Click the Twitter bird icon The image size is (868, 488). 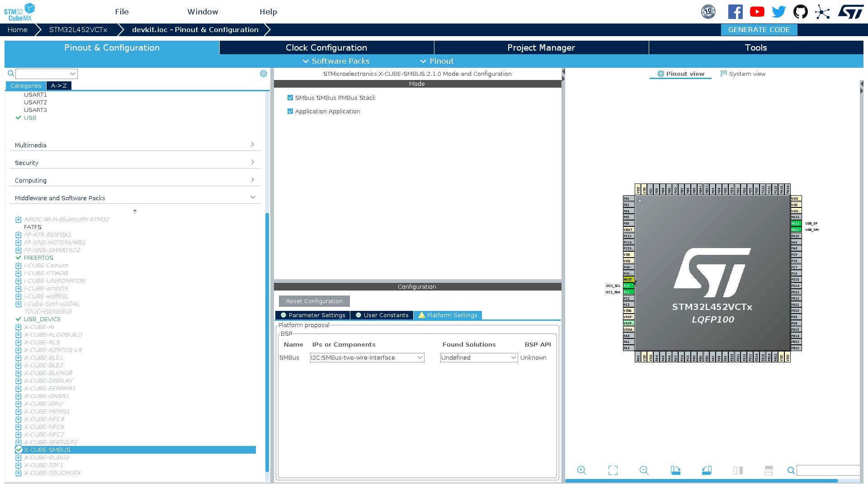tap(778, 12)
